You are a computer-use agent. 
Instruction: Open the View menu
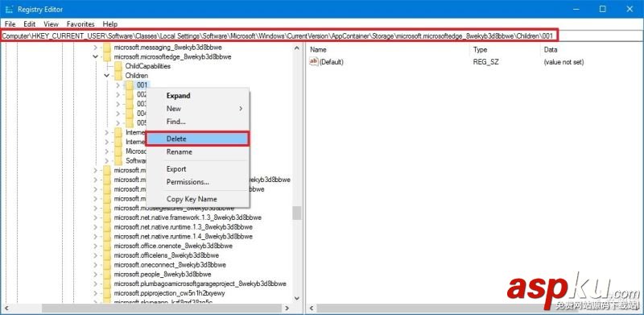click(x=51, y=24)
